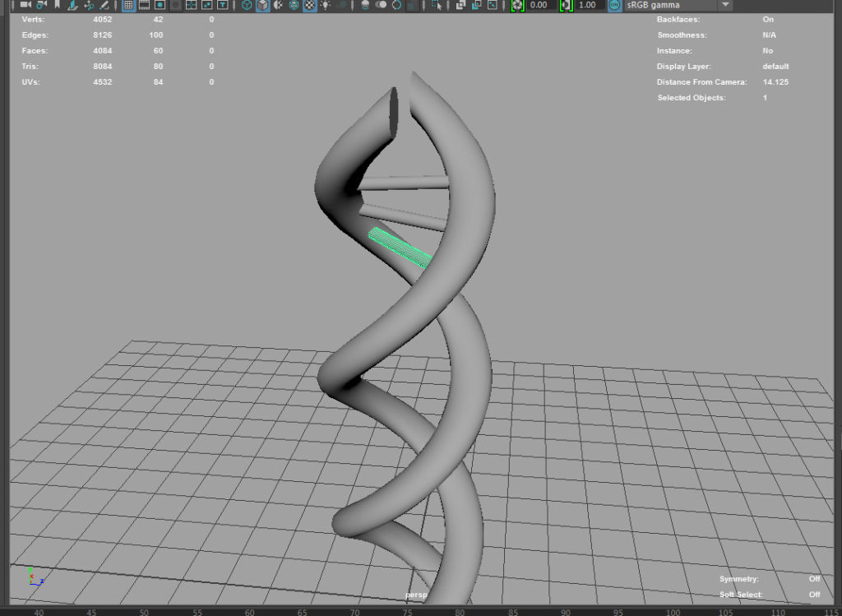Toggle the Film Gate display

144,5
